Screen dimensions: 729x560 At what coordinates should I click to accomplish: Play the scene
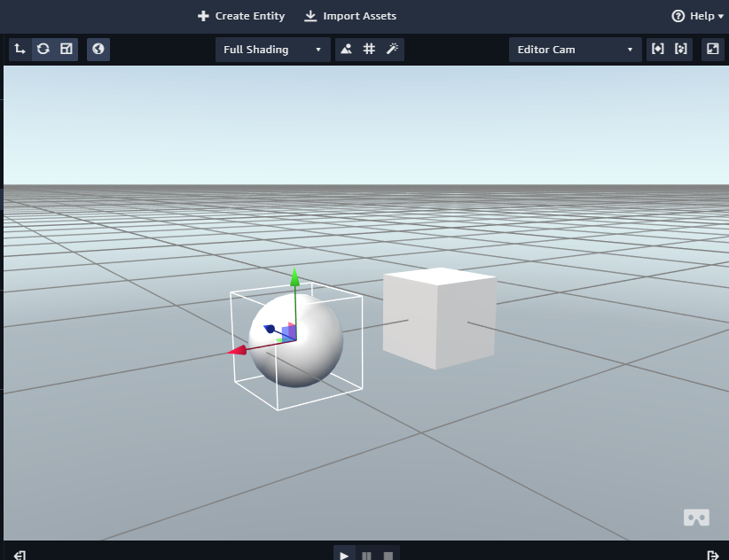click(344, 555)
